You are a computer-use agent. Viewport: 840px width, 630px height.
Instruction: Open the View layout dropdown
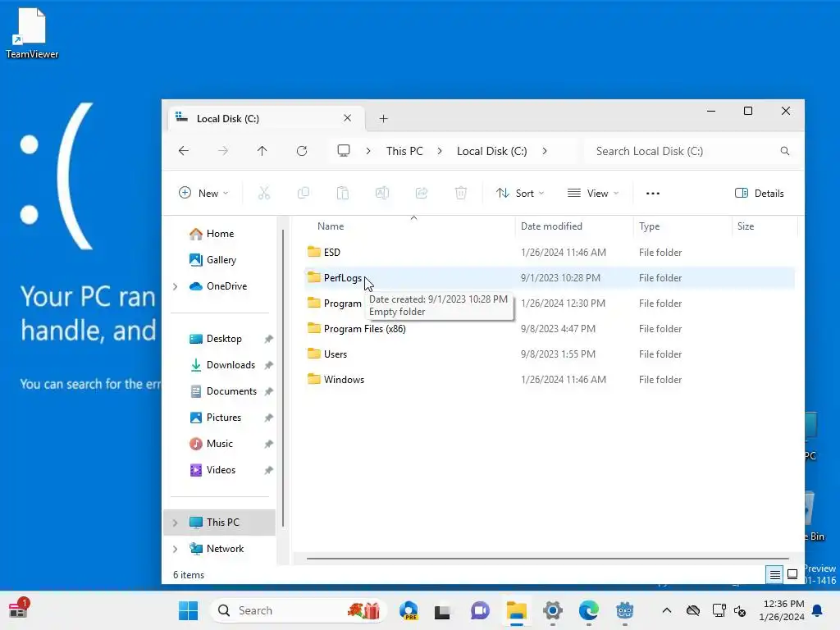click(x=593, y=193)
